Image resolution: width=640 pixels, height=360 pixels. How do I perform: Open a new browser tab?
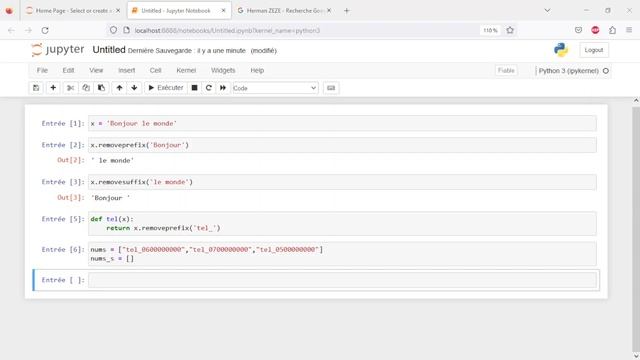pyautogui.click(x=347, y=11)
